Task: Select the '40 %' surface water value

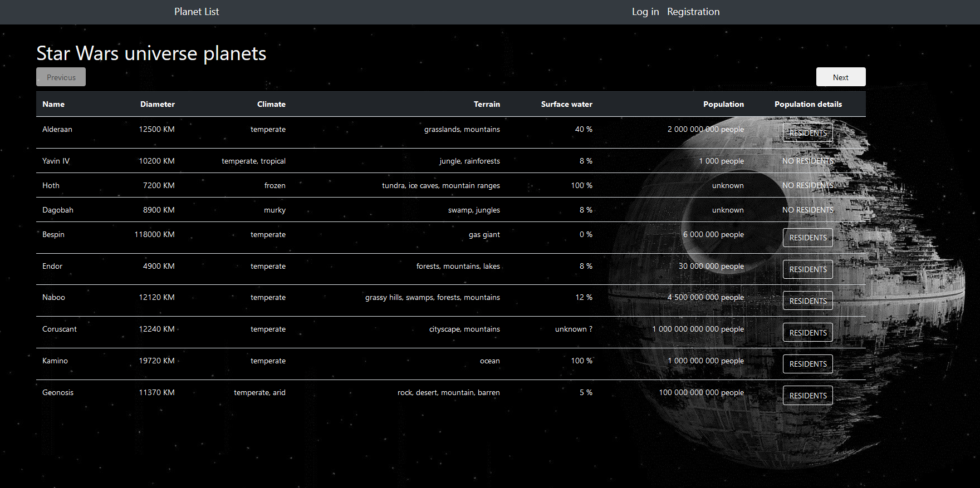Action: (x=584, y=129)
